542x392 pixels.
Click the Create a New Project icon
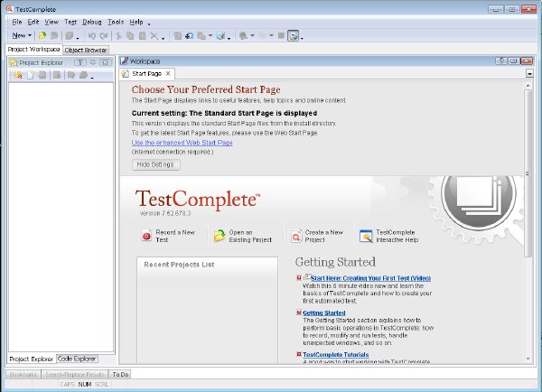[x=296, y=236]
